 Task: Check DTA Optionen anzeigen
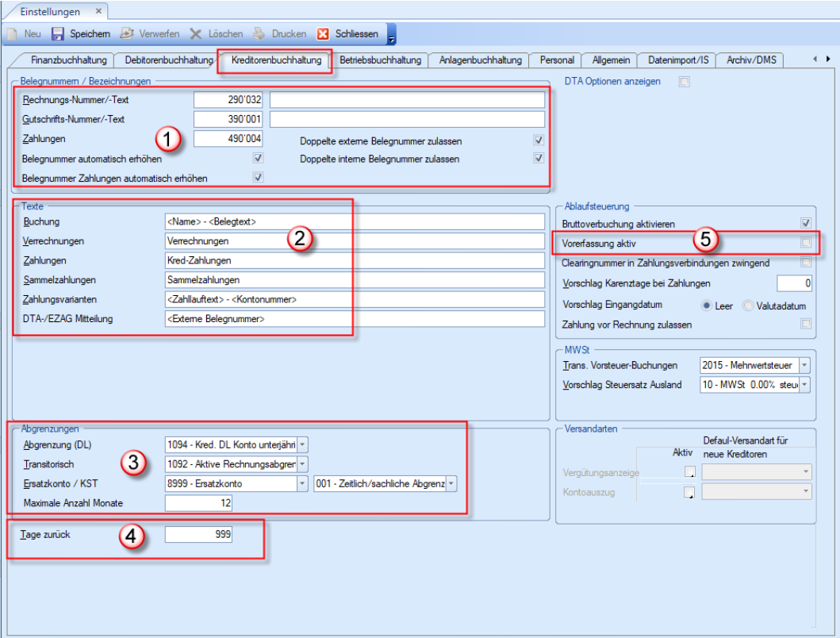coord(684,81)
